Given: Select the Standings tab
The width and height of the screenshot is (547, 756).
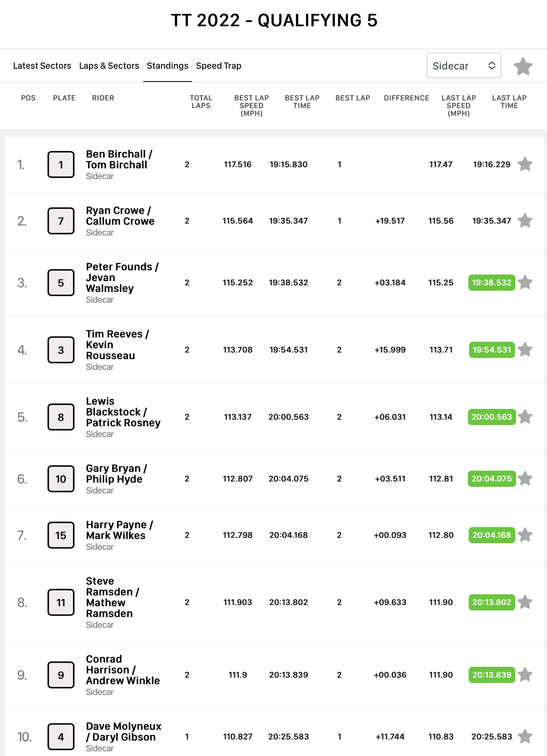Looking at the screenshot, I should pos(168,66).
